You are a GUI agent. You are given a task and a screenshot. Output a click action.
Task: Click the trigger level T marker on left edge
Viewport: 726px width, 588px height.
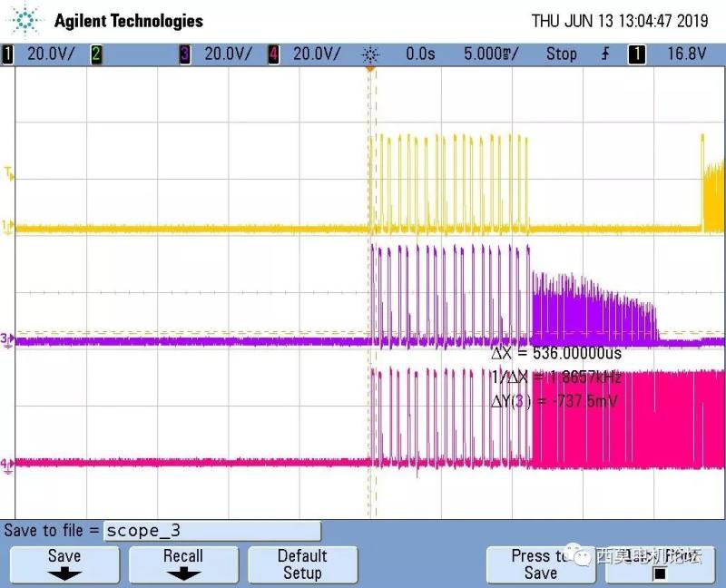coord(8,173)
